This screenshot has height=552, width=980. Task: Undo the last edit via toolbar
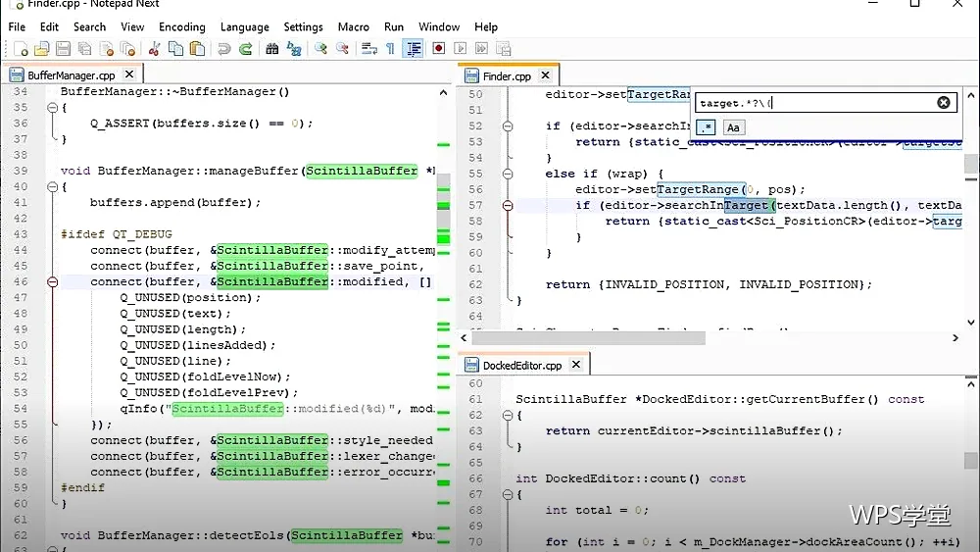coord(223,49)
